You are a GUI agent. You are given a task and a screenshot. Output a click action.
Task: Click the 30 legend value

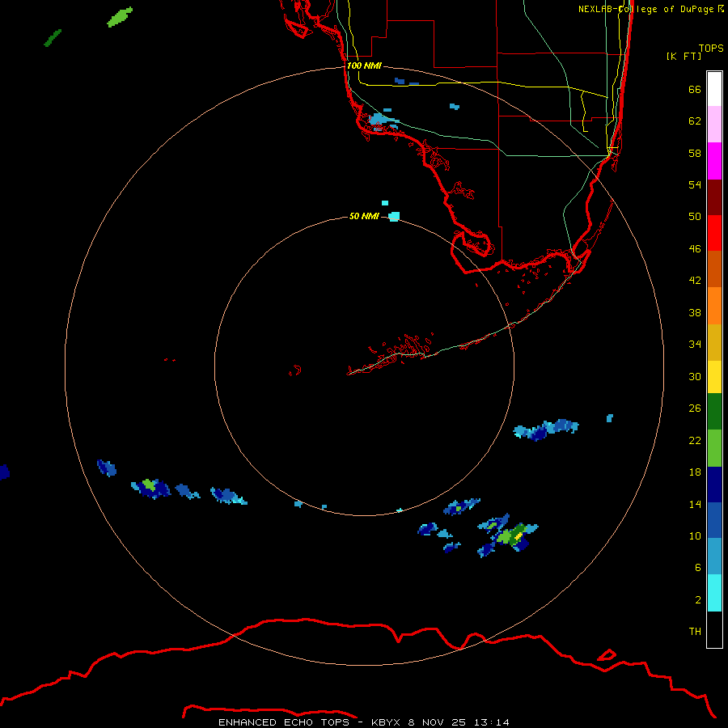695,376
